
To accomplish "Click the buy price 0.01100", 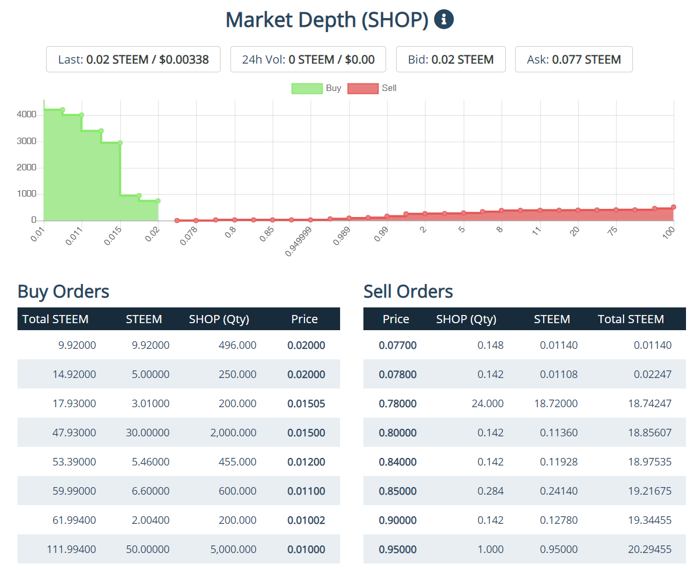I will pos(306,491).
